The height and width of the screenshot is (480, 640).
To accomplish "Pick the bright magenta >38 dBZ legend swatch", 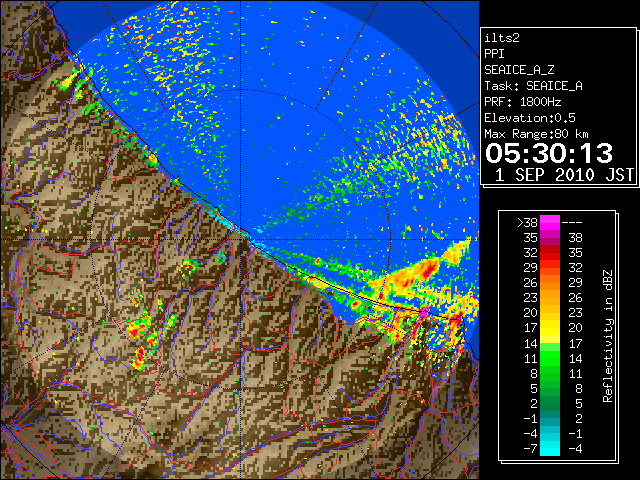I will point(550,222).
